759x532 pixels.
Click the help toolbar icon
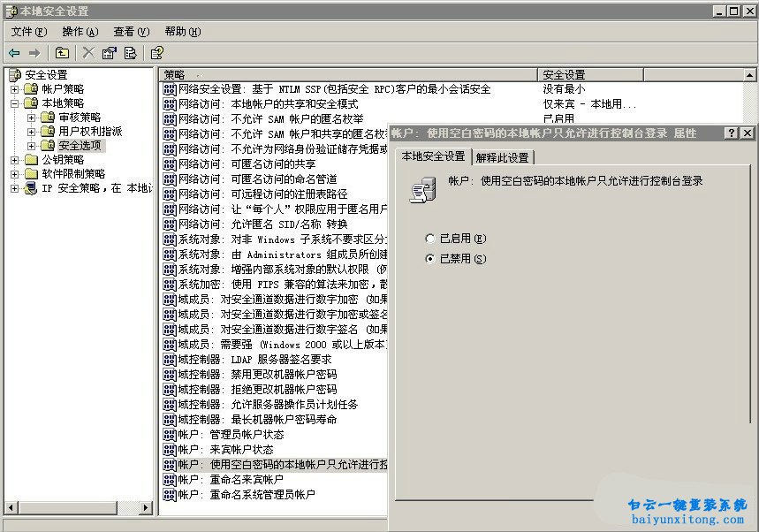tap(156, 52)
